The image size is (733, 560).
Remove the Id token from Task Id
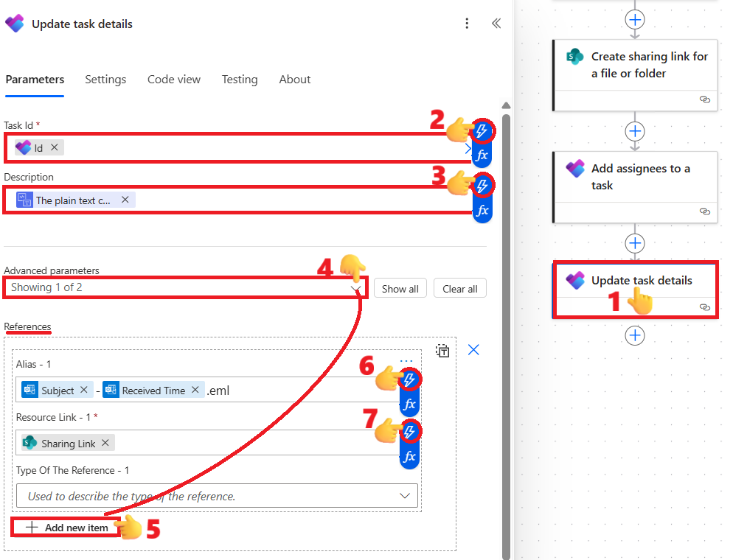[55, 147]
